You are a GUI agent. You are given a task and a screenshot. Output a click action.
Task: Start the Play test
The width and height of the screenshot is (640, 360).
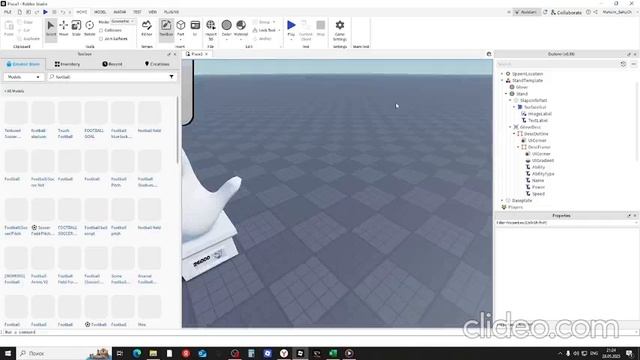pos(291,29)
